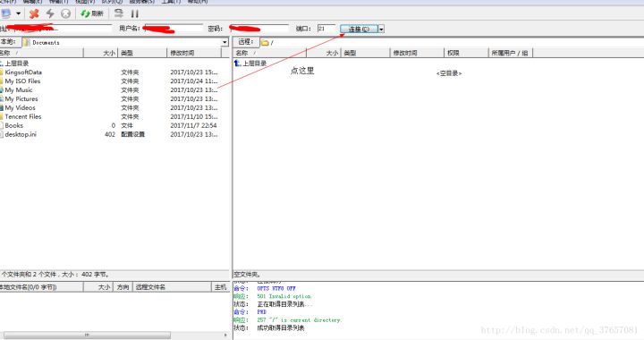Open the 视图(V) menu
644x340 pixels.
(85, 2)
